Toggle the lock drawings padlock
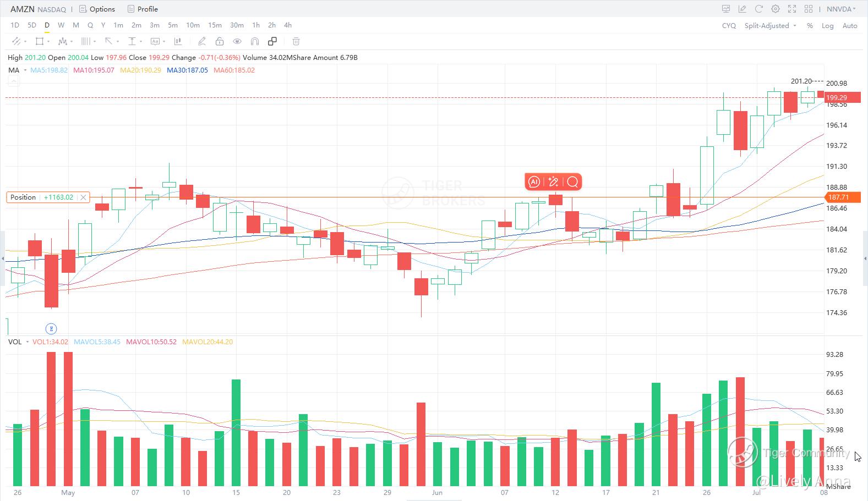 (220, 41)
